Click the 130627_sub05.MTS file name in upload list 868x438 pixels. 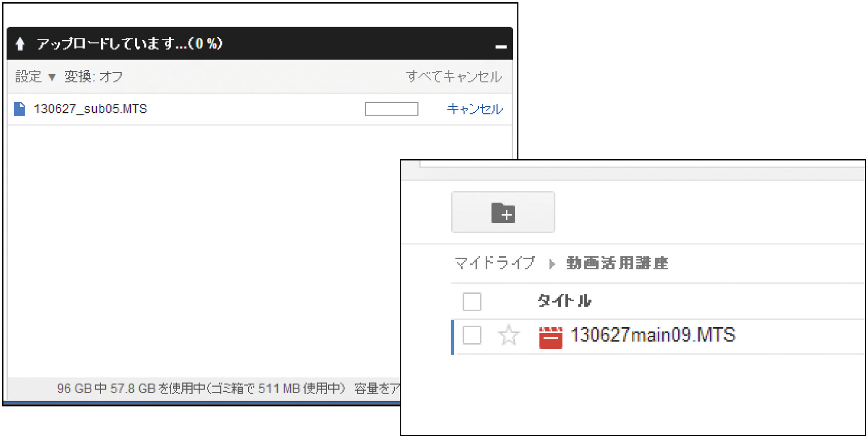coord(91,109)
